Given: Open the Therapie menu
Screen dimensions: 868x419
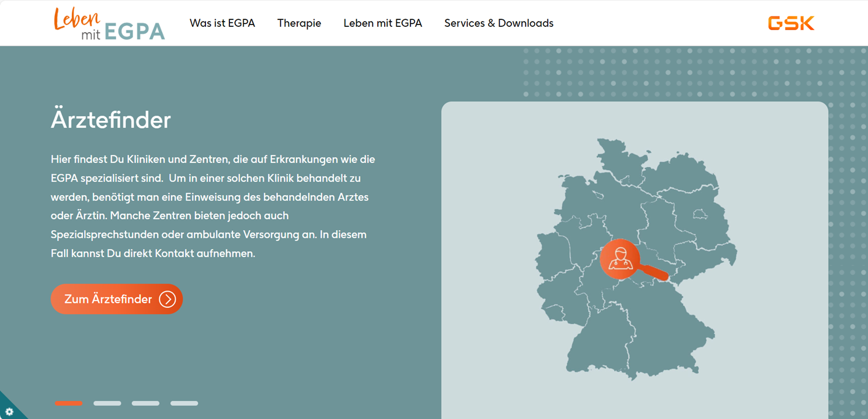Looking at the screenshot, I should pos(299,23).
